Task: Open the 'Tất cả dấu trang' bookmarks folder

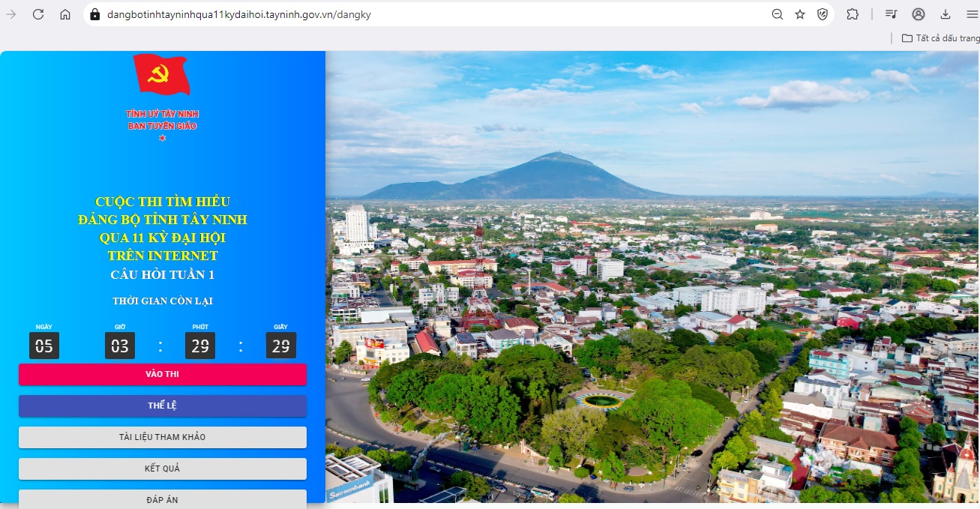Action: pyautogui.click(x=940, y=38)
